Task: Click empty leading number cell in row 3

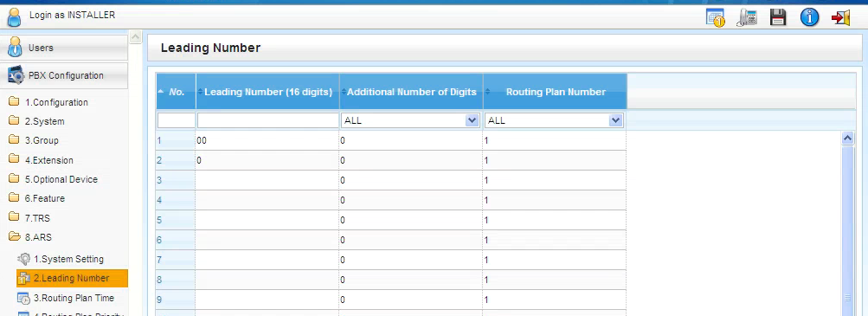Action: click(x=267, y=180)
